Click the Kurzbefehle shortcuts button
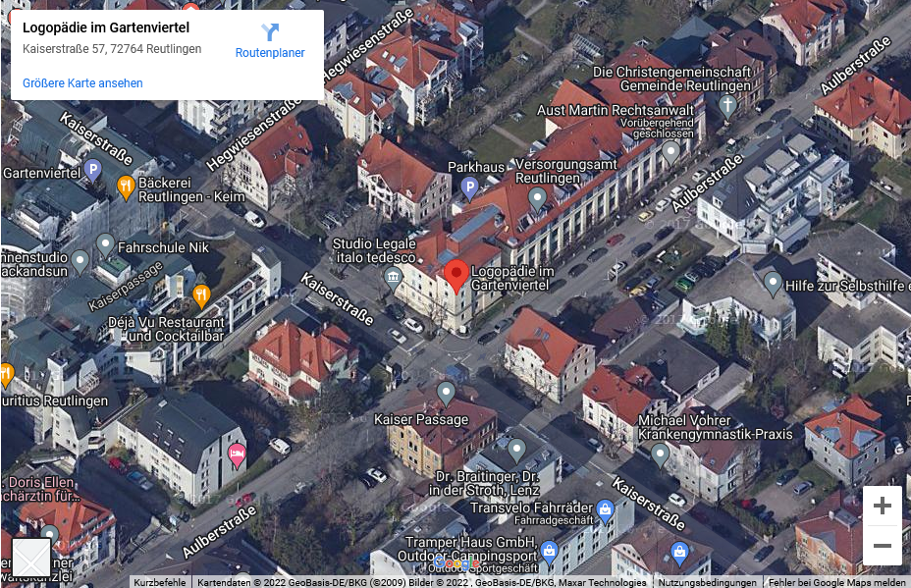The width and height of the screenshot is (911, 588). 160,582
